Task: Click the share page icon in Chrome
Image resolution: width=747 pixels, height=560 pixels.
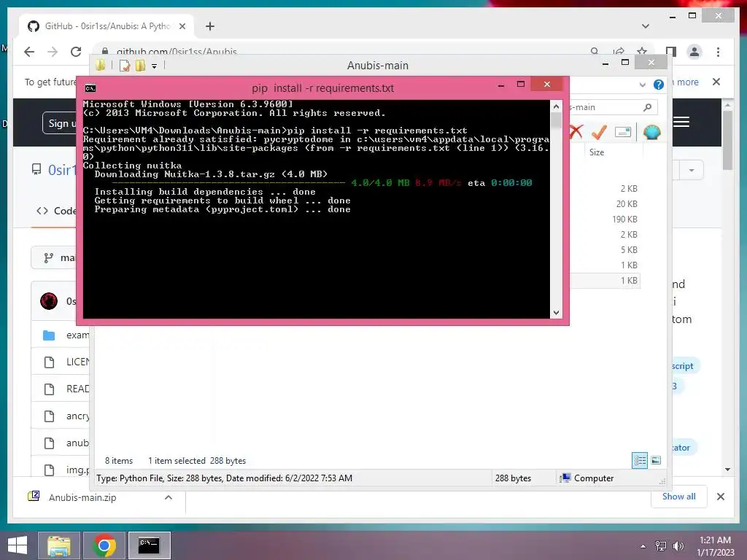Action: (619, 52)
